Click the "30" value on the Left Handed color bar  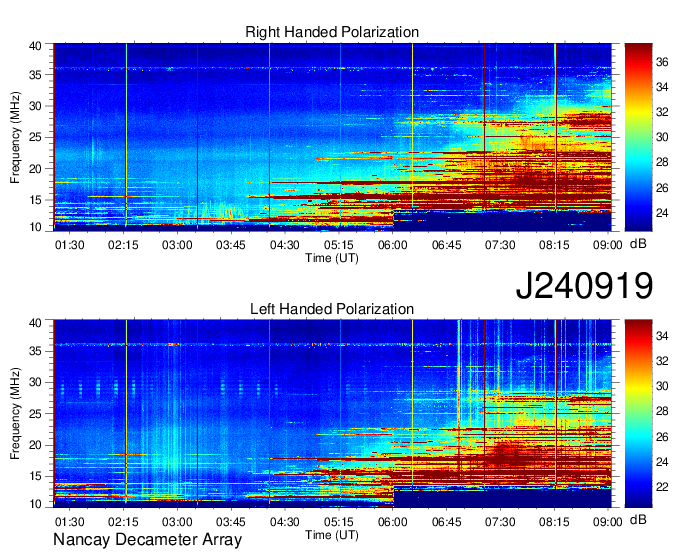tap(662, 386)
